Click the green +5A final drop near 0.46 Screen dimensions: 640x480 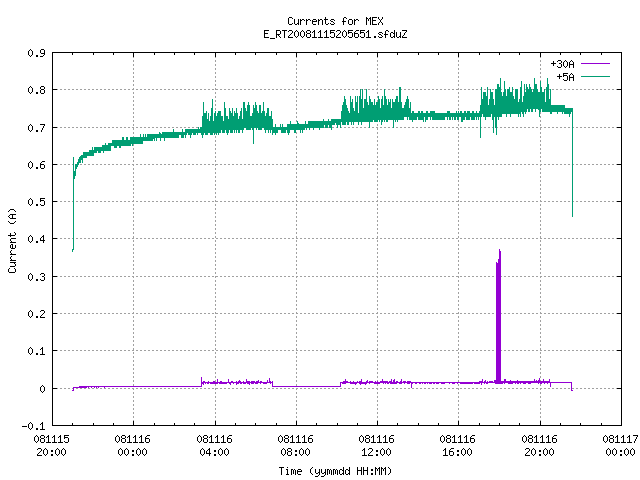point(572,163)
